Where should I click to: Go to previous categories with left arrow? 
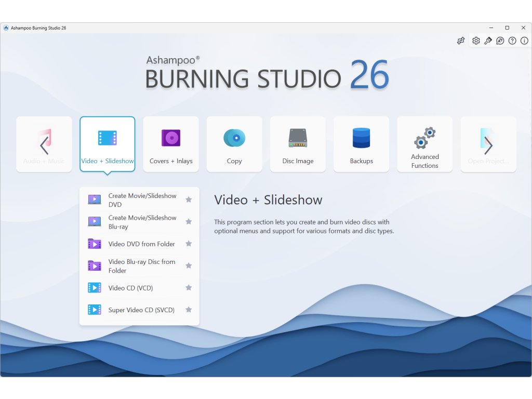45,145
